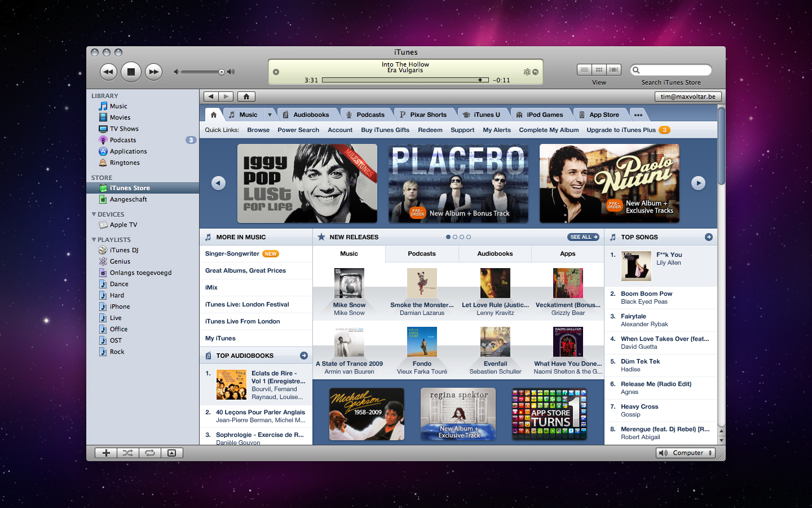Skip to the previous track
Screen dimensions: 812x508
coord(108,72)
